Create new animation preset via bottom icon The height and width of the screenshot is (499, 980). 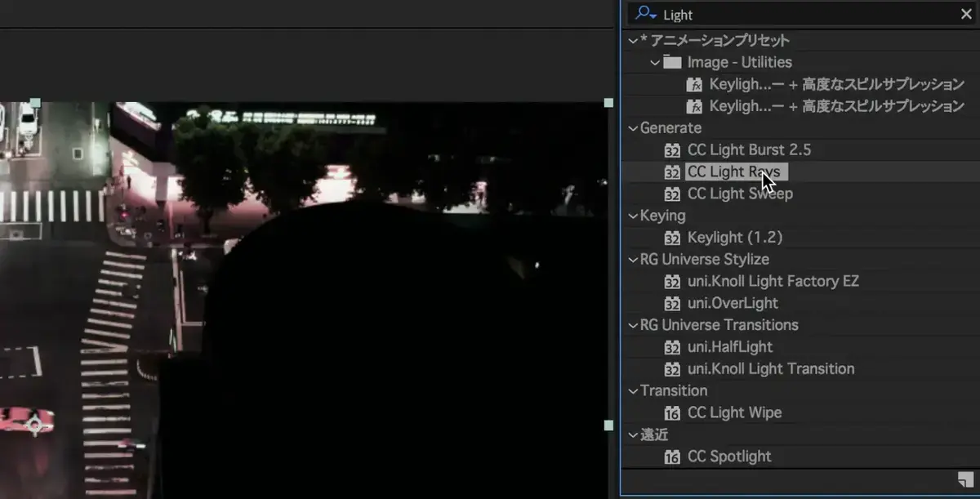pos(965,479)
